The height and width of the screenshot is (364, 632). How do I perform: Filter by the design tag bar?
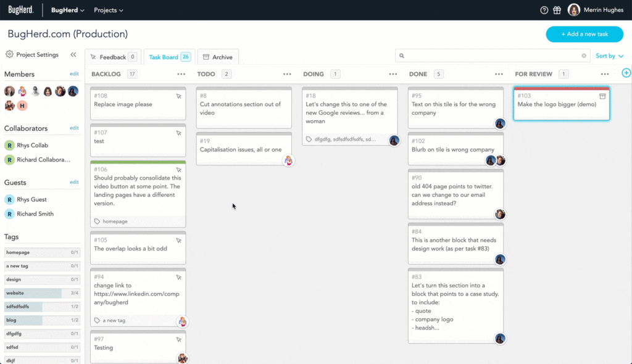[42, 279]
